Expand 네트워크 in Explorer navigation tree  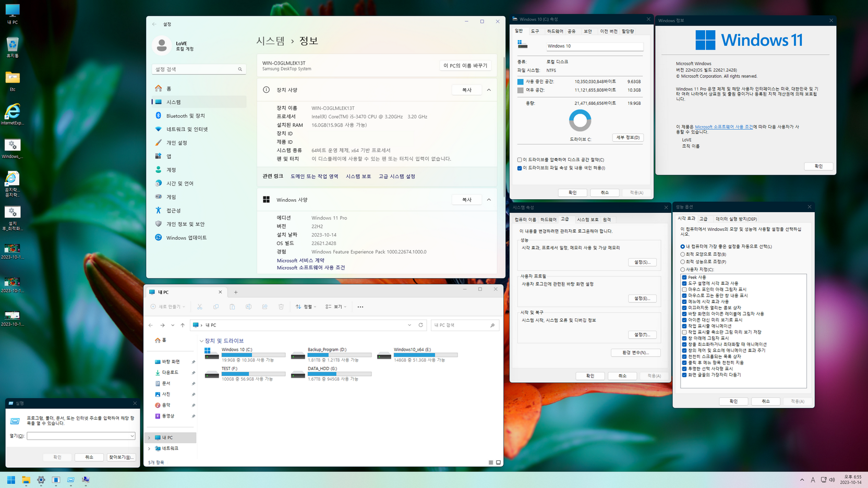point(150,448)
